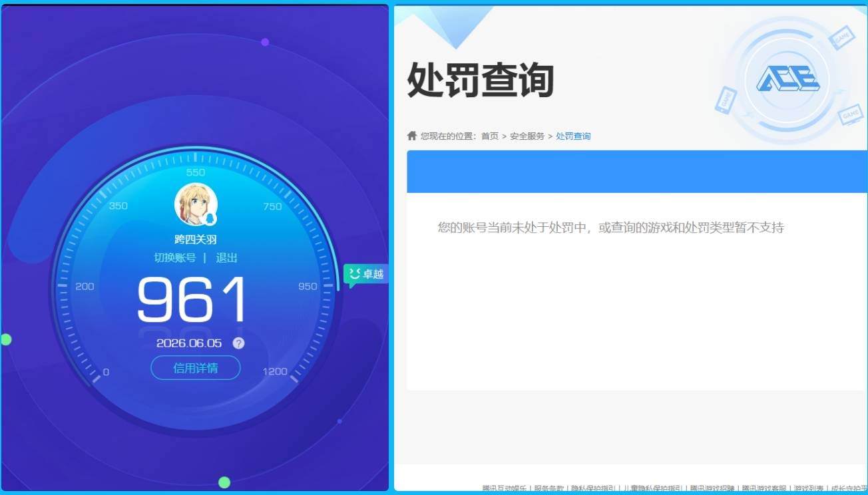Click the date 2026.06.05
This screenshot has width=868, height=495.
189,343
